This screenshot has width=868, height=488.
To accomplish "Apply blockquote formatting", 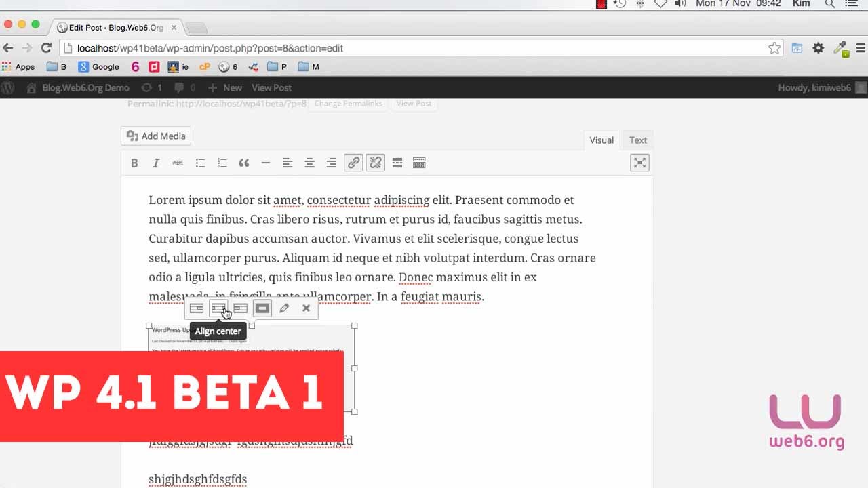I will (244, 163).
